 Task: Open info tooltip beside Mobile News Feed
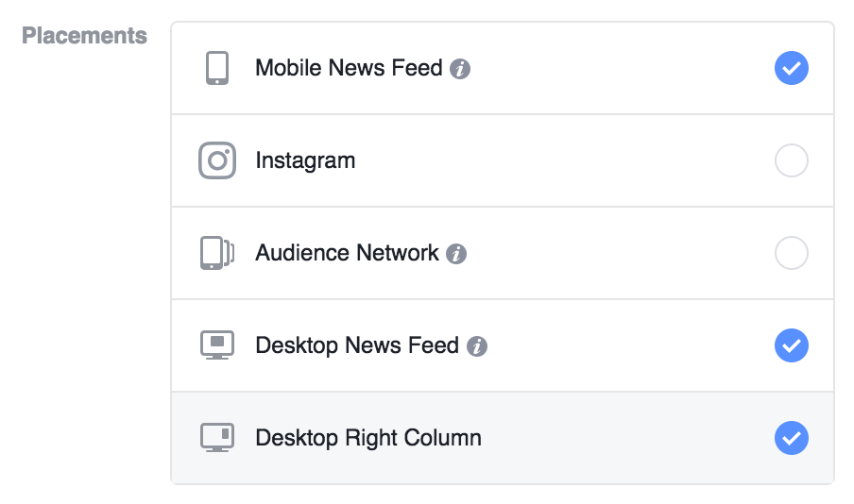[460, 69]
